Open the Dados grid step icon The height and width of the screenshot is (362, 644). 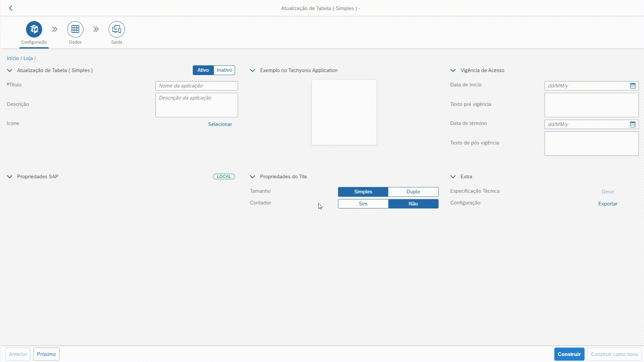75,29
